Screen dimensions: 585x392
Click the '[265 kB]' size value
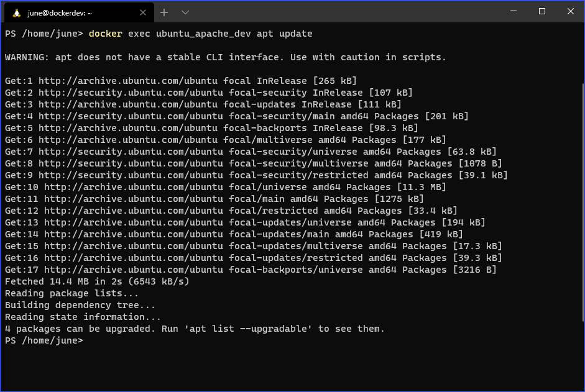tap(334, 81)
